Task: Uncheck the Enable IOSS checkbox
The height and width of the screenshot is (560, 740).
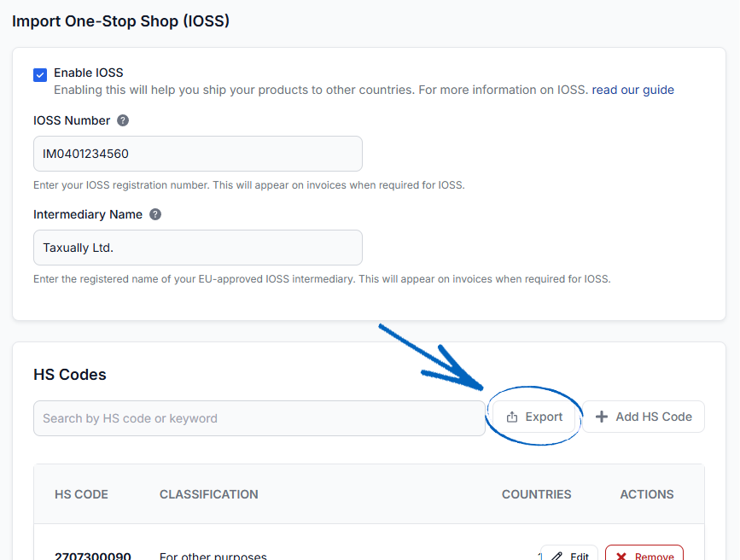Action: click(x=40, y=74)
